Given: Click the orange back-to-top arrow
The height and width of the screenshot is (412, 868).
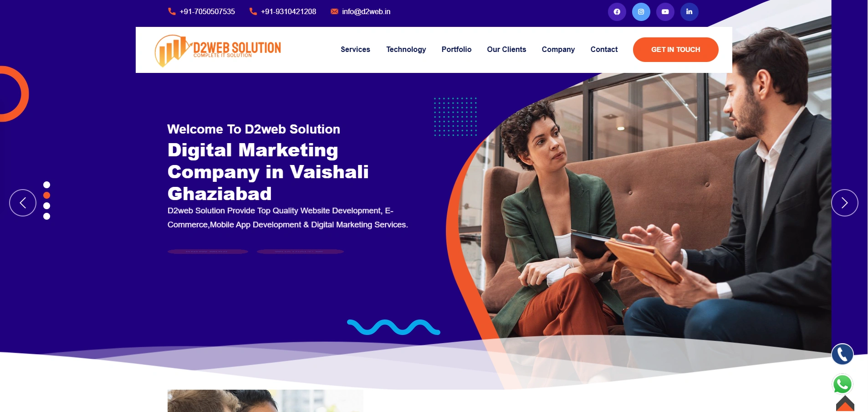Looking at the screenshot, I should (x=845, y=404).
